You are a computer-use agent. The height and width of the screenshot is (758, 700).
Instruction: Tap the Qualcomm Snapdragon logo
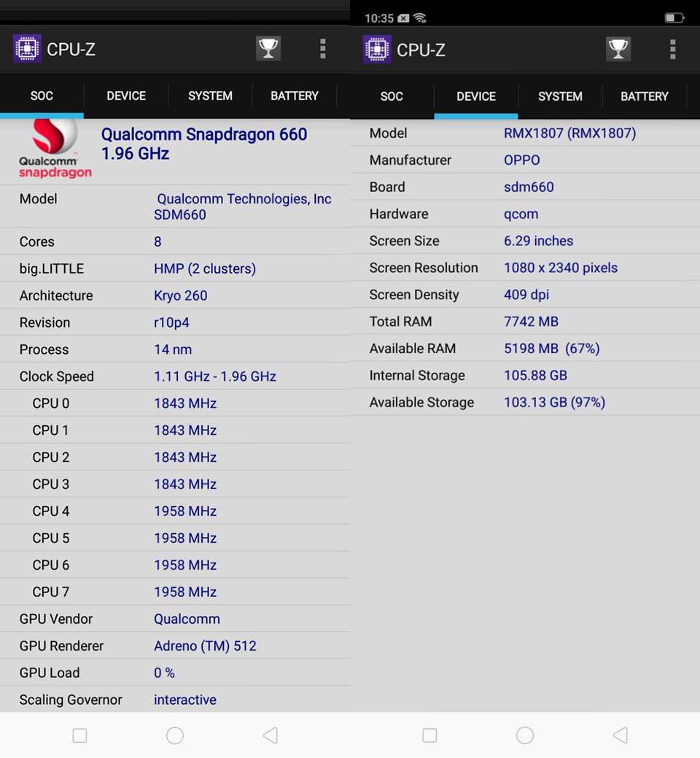click(x=55, y=149)
